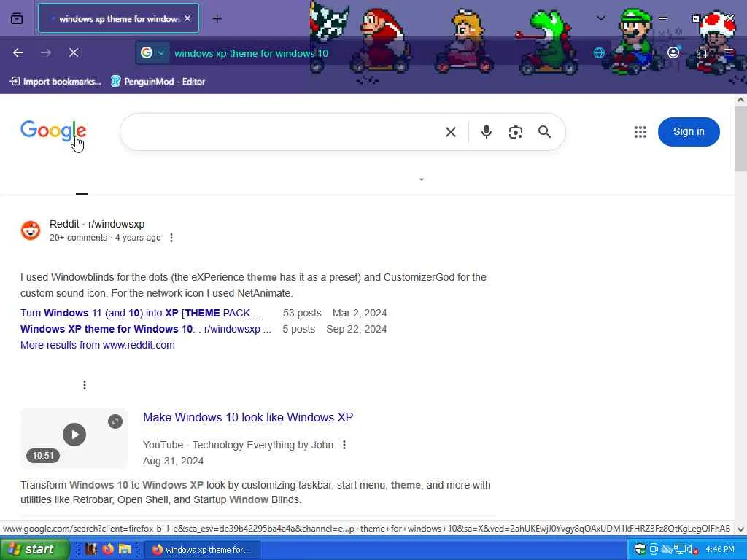This screenshot has height=560, width=747.
Task: Open the extensions puzzle icon
Action: [x=701, y=52]
